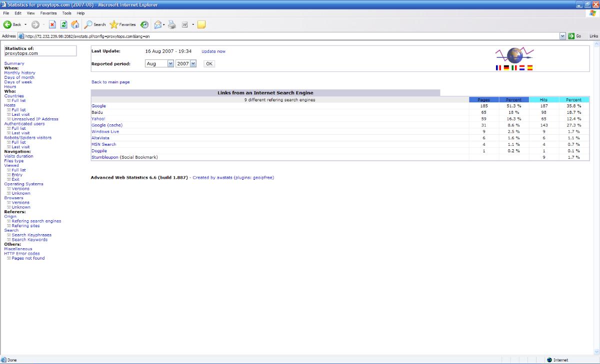Click the Italian flag icon
Viewport: 600px width, 364px height.
(x=514, y=68)
